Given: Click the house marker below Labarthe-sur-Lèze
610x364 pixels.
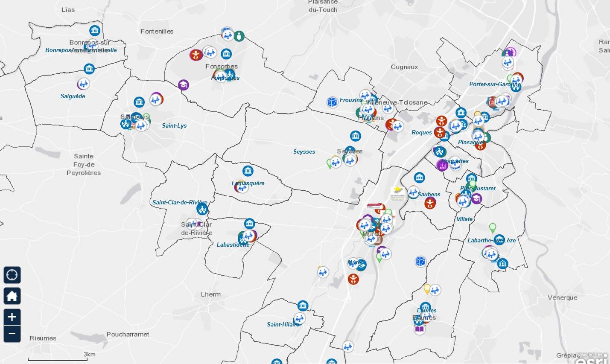Looking at the screenshot, I should 503,264.
